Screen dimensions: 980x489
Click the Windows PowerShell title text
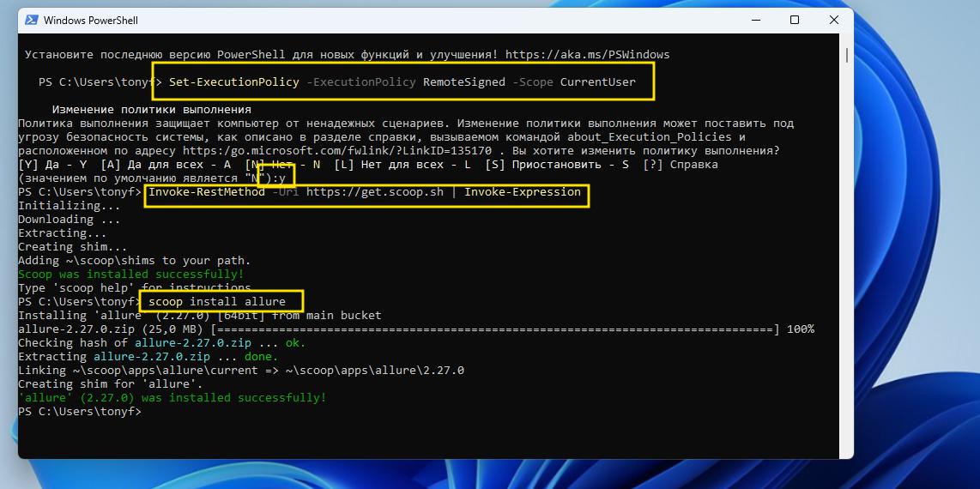coord(91,21)
